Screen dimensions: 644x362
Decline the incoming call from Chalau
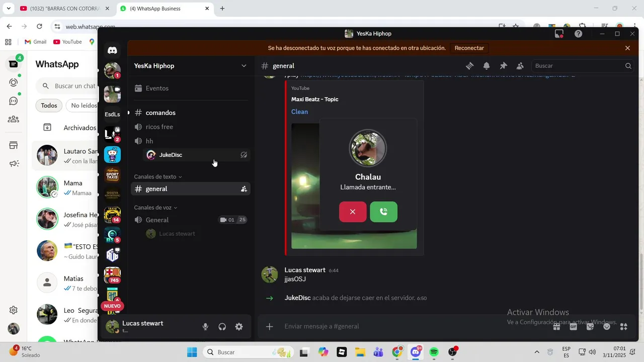(353, 212)
